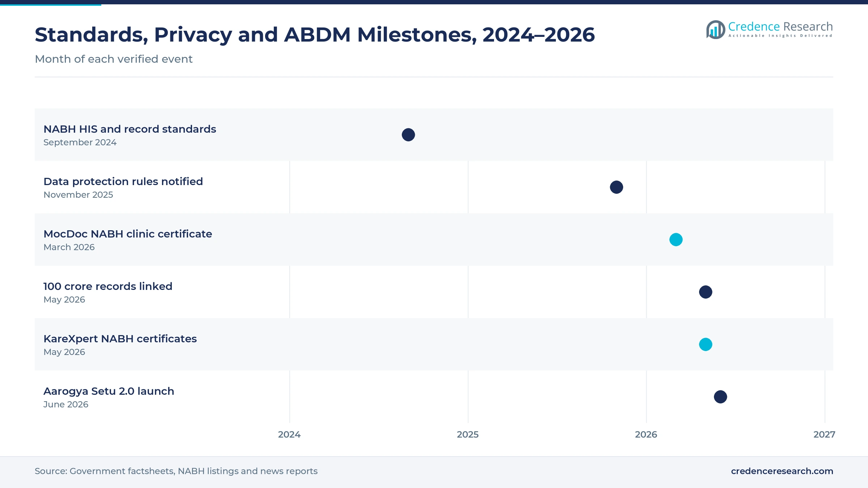The height and width of the screenshot is (488, 868).
Task: Click the 2025 axis label
Action: pos(468,435)
